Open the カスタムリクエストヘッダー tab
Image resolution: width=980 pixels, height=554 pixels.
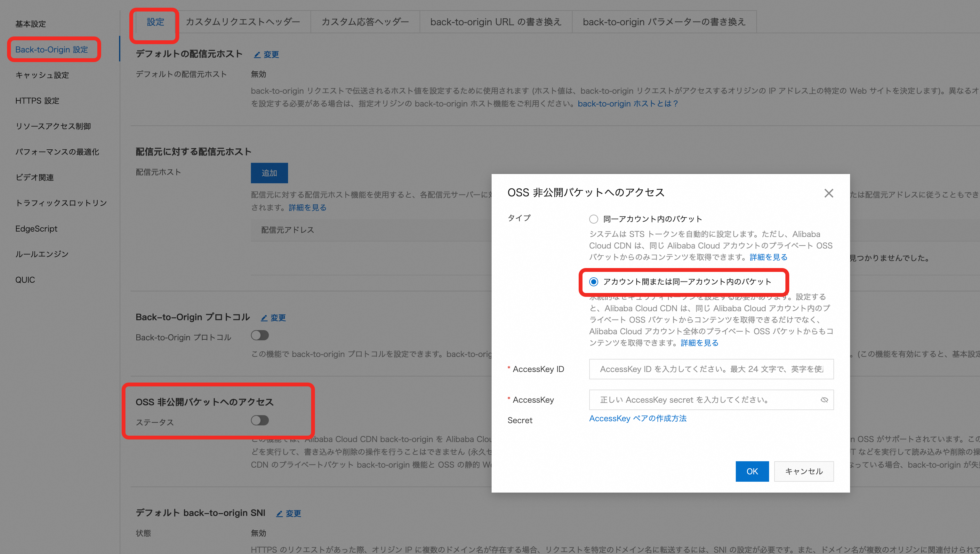(243, 22)
